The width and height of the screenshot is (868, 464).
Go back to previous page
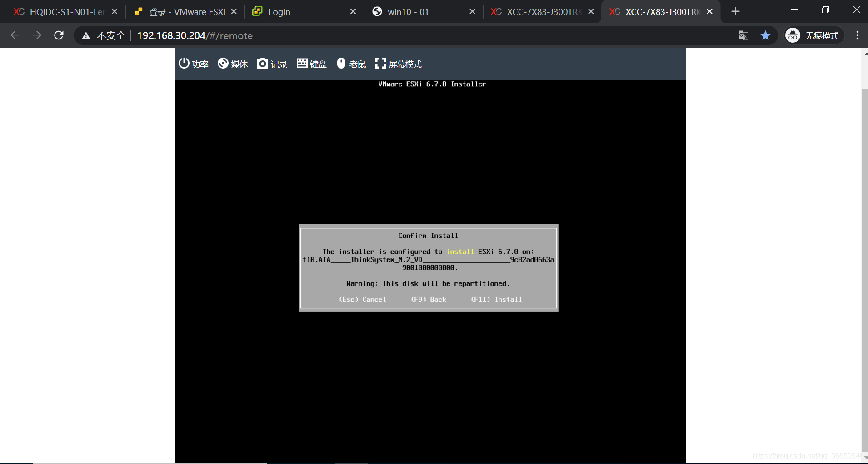[15, 35]
